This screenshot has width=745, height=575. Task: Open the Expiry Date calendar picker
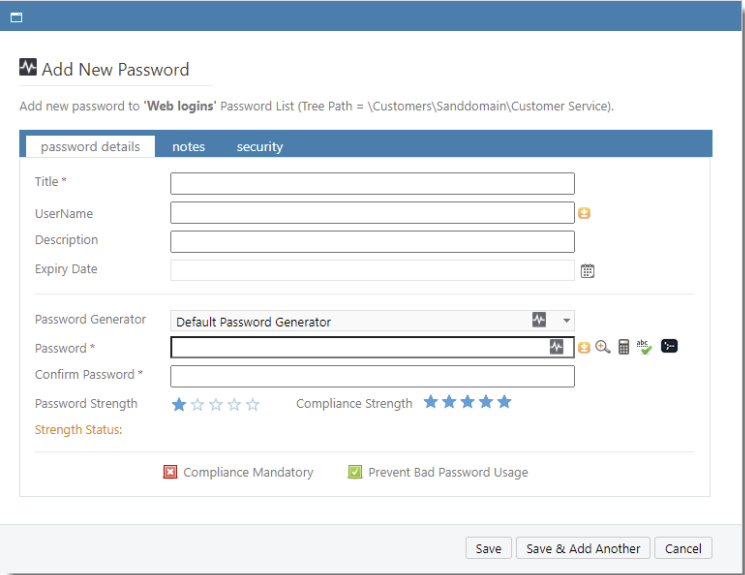[x=587, y=271]
